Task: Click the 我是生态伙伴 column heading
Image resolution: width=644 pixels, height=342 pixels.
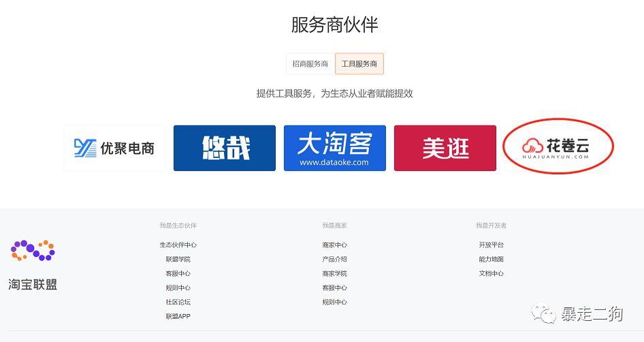Action: tap(178, 226)
